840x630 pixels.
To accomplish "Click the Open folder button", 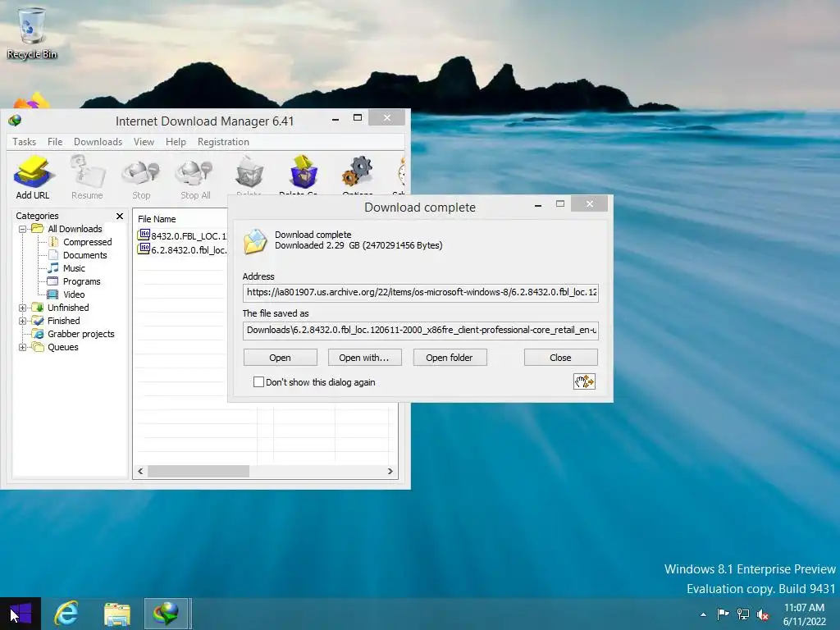I will [x=450, y=358].
